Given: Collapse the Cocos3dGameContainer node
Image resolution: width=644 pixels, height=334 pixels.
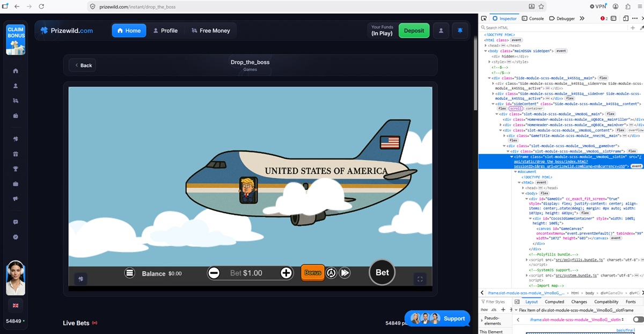Looking at the screenshot, I should (530, 219).
